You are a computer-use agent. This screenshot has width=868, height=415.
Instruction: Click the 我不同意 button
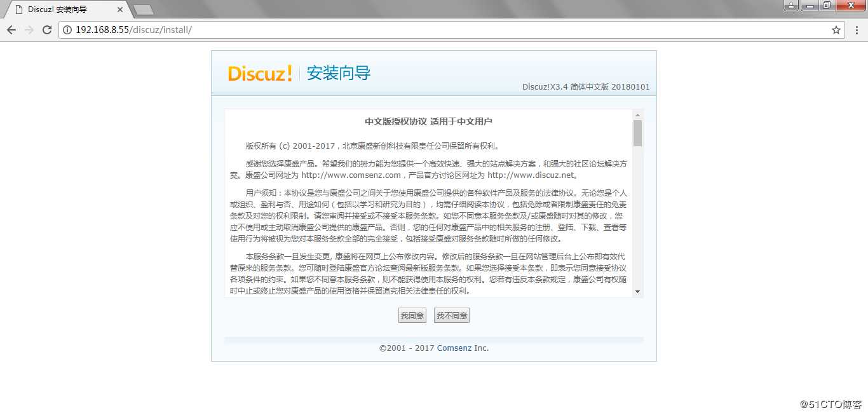452,316
